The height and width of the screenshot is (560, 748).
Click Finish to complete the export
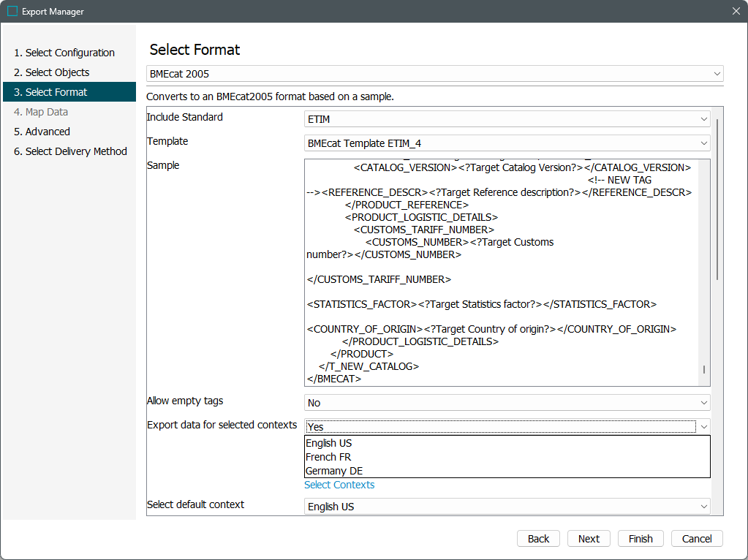tap(640, 539)
